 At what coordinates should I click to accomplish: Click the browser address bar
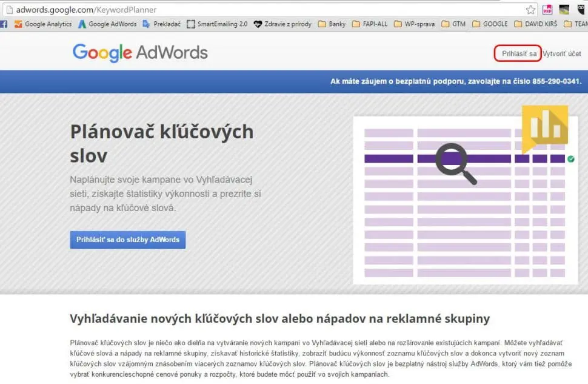[x=242, y=10]
